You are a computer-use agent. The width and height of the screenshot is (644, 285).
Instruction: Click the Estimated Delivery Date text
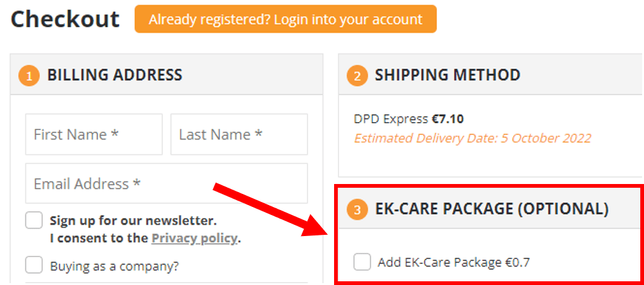pyautogui.click(x=473, y=138)
